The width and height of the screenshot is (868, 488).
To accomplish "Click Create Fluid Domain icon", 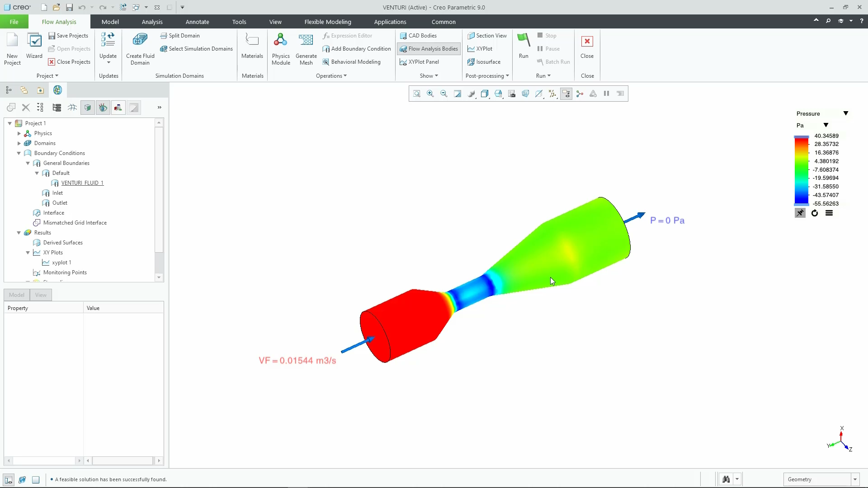I will [x=140, y=48].
